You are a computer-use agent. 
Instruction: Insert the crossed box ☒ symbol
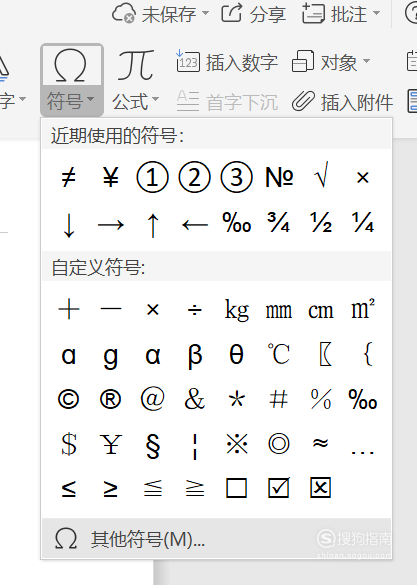(321, 487)
